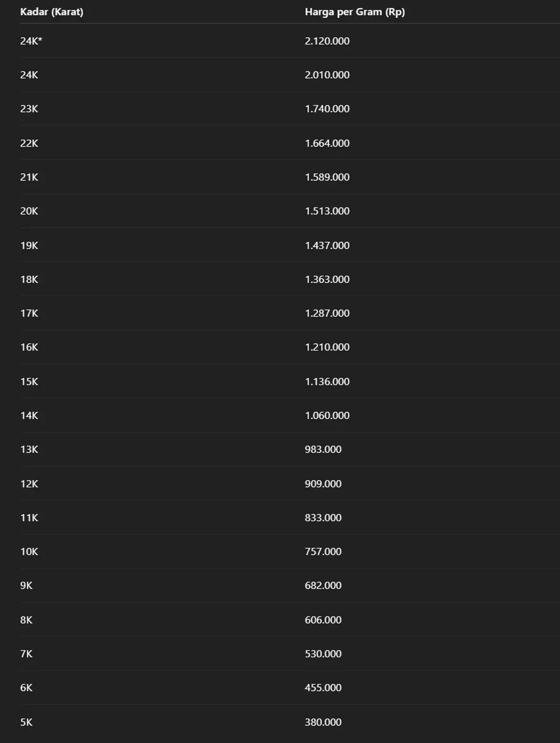Click the price 983.000
The image size is (560, 743).
pyautogui.click(x=323, y=449)
